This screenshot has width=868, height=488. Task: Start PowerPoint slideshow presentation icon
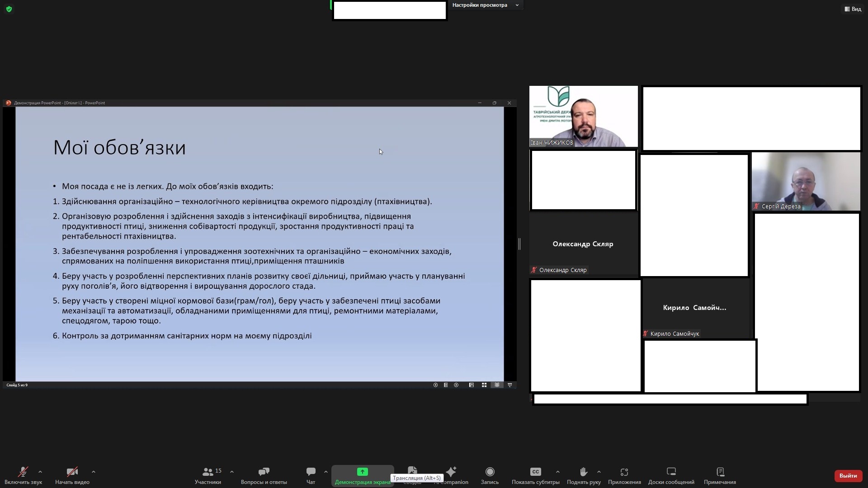point(510,385)
